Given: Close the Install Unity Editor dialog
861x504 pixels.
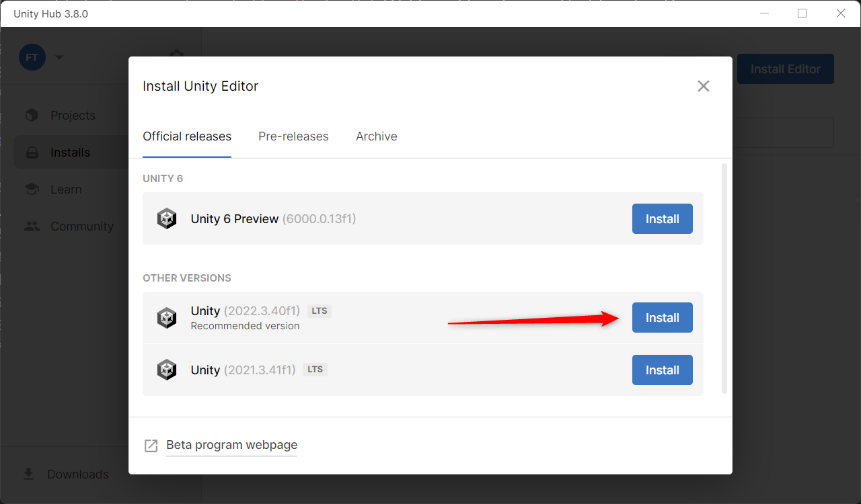Looking at the screenshot, I should click(703, 86).
